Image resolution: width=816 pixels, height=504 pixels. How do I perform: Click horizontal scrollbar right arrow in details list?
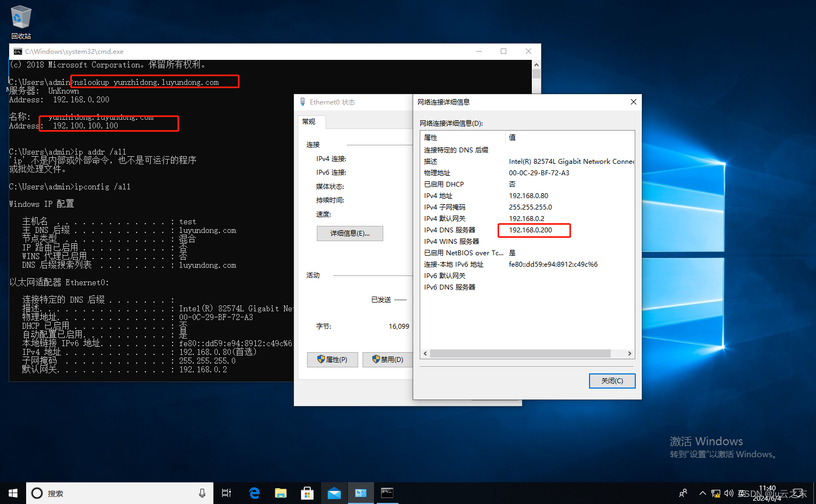629,354
